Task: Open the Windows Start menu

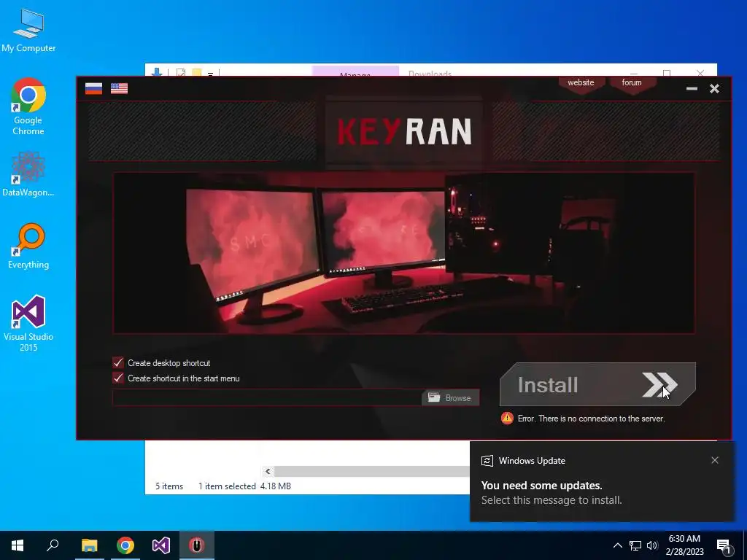Action: point(18,545)
